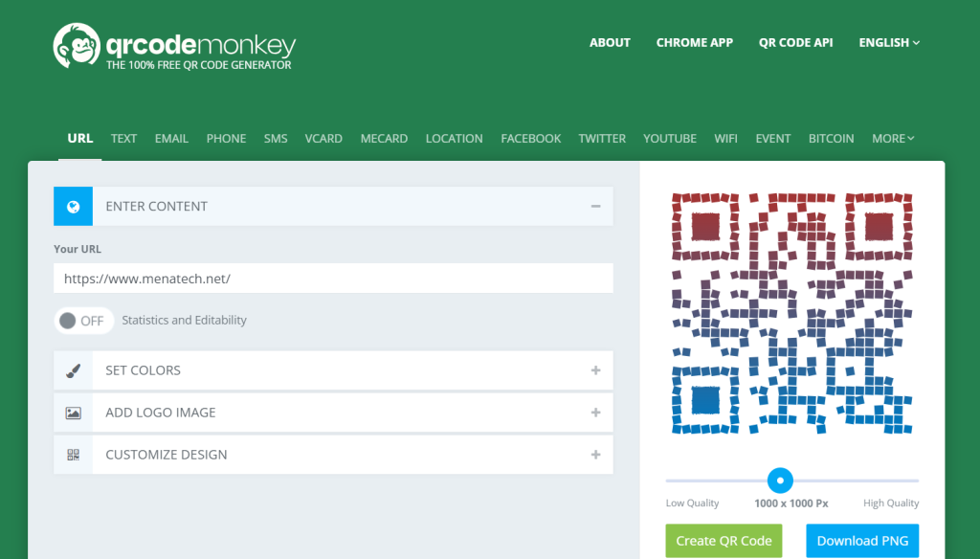Choose the MeCard tab
This screenshot has height=559, width=980.
(x=384, y=138)
